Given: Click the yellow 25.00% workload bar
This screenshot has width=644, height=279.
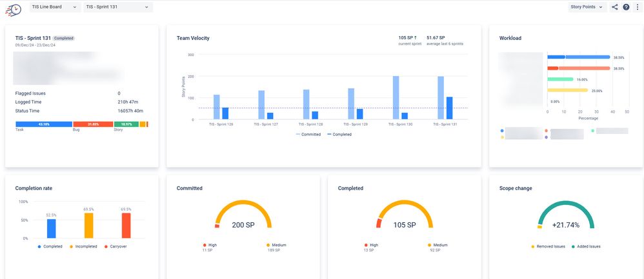Looking at the screenshot, I should coord(568,90).
